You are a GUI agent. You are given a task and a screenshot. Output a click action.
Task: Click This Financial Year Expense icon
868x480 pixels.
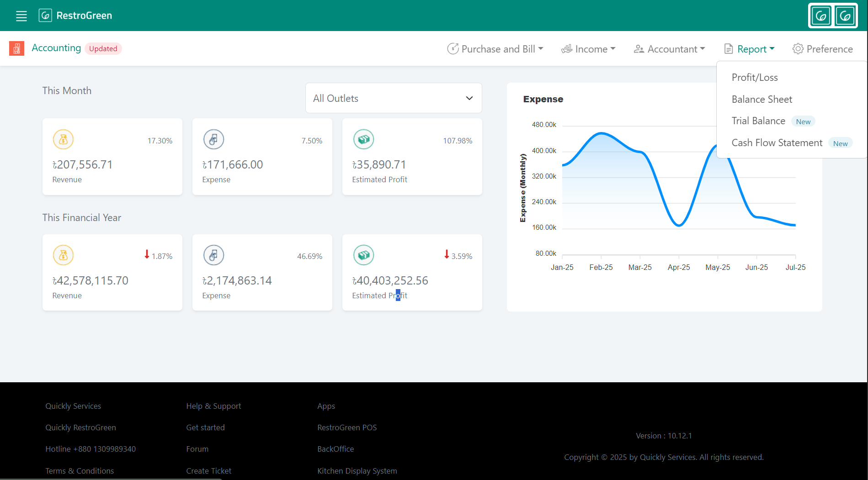[x=213, y=255]
